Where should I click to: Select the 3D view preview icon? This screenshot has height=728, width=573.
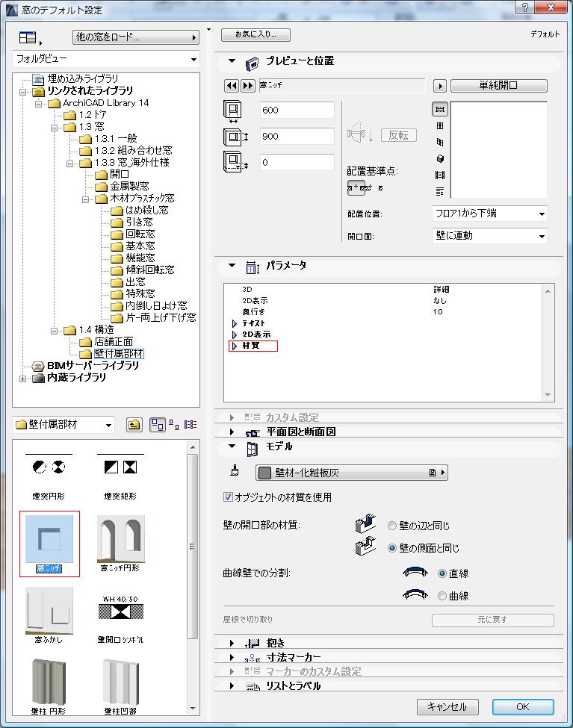440,158
